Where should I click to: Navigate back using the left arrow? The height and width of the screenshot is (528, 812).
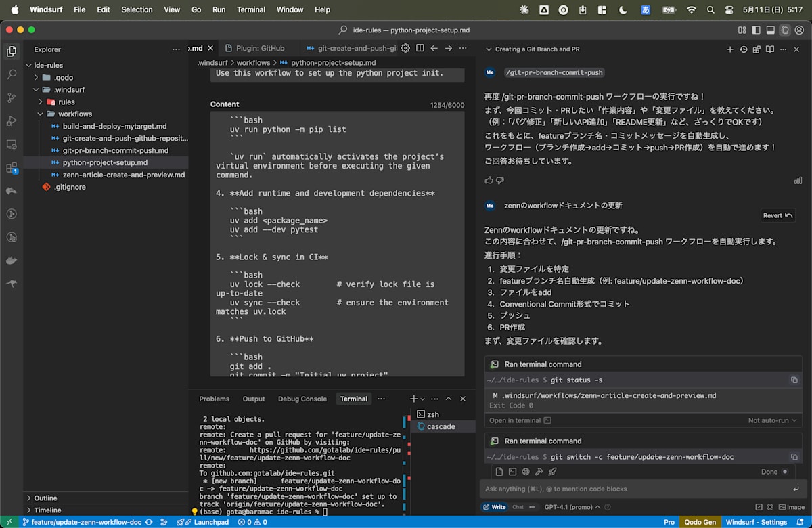point(434,48)
